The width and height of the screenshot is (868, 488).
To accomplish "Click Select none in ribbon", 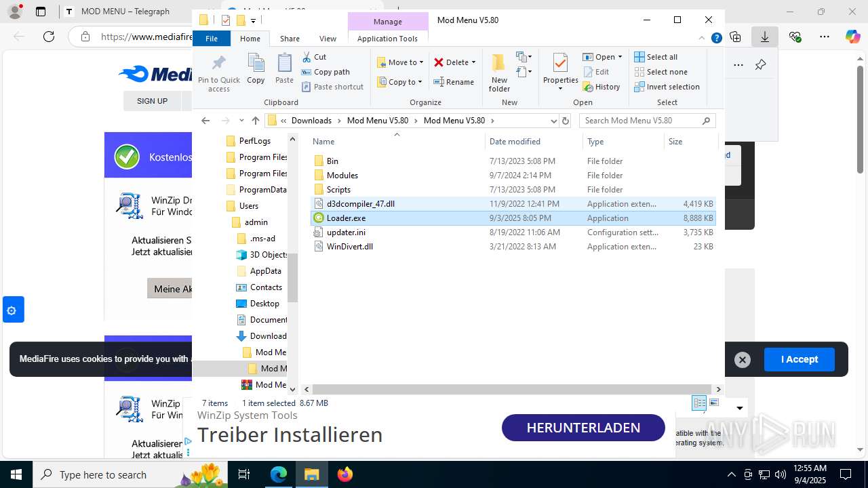I will (661, 72).
